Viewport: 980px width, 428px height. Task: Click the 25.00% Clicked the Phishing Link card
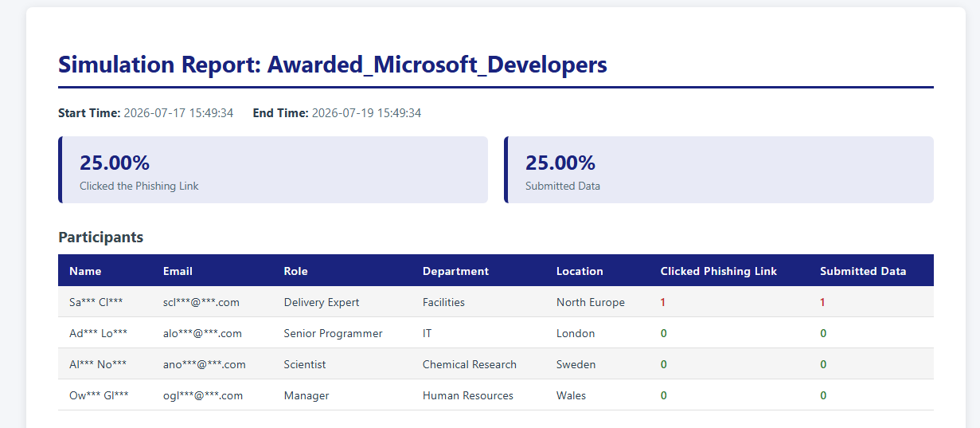point(273,170)
